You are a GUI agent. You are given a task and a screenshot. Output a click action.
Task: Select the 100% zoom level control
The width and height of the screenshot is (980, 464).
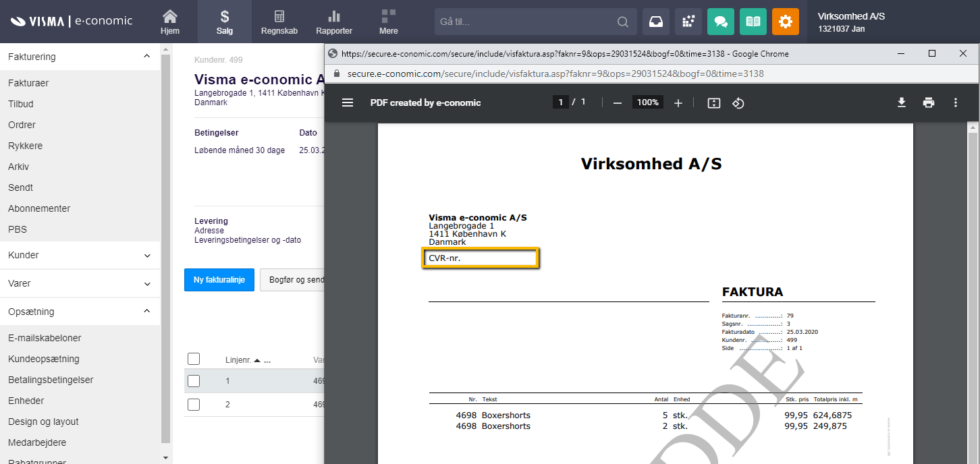pos(647,102)
